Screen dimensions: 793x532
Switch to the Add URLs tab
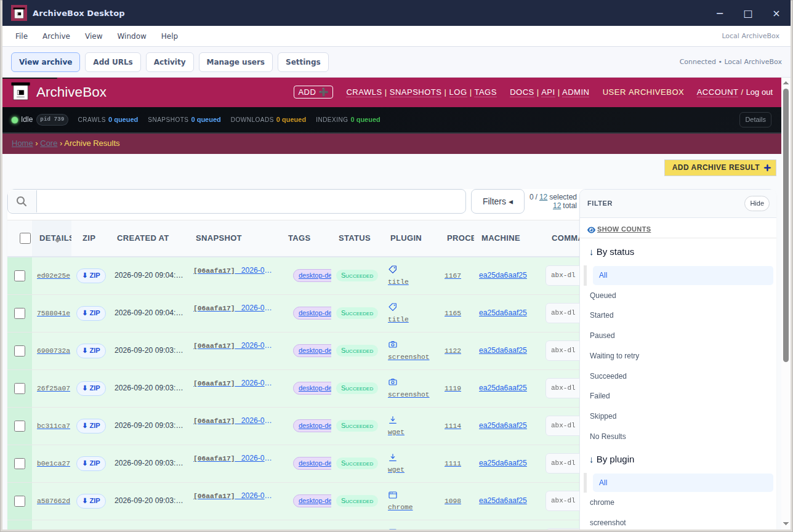tap(113, 62)
